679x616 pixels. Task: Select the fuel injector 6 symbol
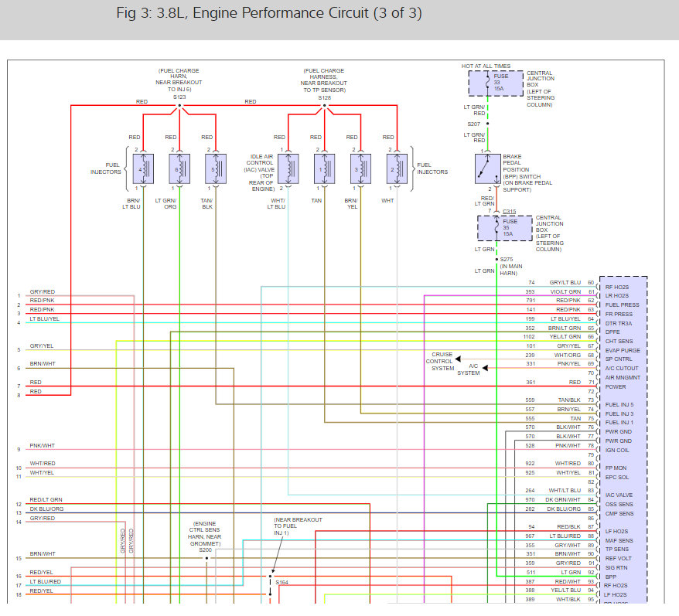point(179,168)
